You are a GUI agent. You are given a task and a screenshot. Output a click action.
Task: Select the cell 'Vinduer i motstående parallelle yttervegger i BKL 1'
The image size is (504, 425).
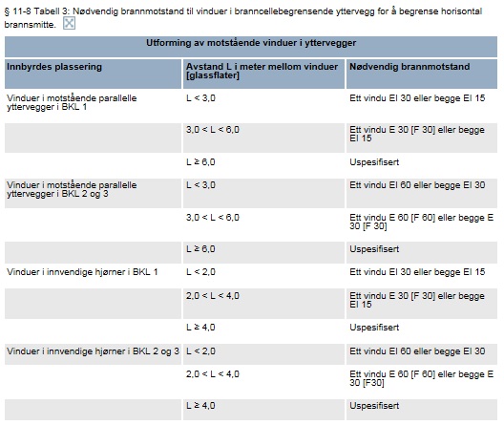tap(72, 102)
